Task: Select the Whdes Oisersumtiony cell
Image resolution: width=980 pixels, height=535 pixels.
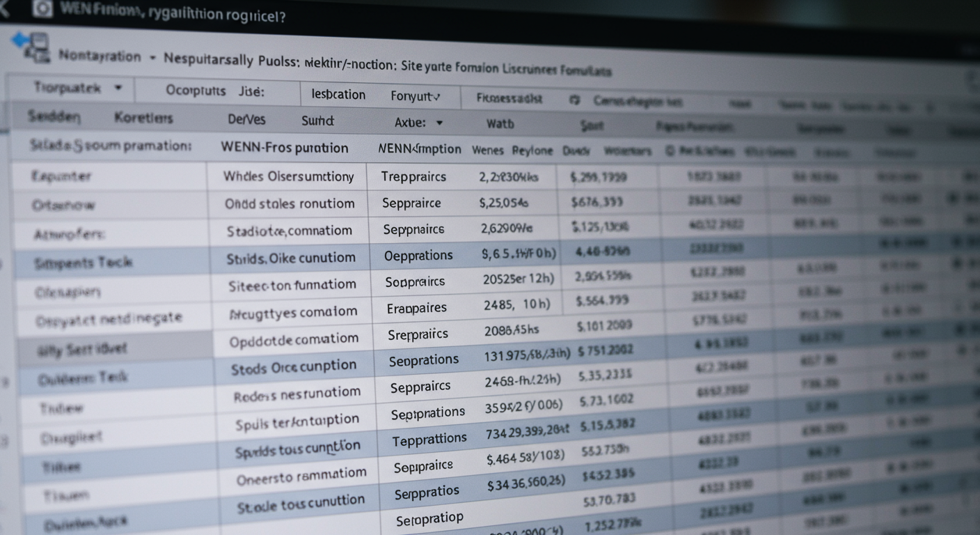Action: pos(288,177)
